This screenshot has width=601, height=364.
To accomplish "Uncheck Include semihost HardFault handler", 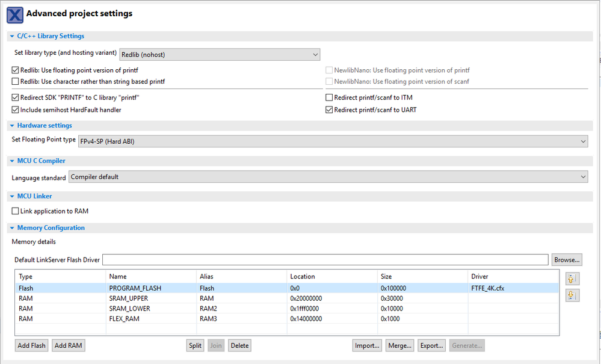I will pos(16,110).
